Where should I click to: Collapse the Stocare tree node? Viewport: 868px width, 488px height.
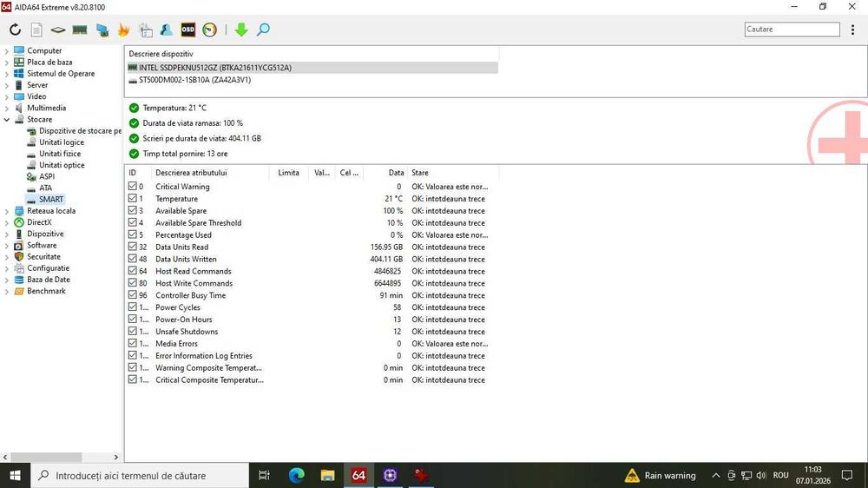tap(7, 120)
